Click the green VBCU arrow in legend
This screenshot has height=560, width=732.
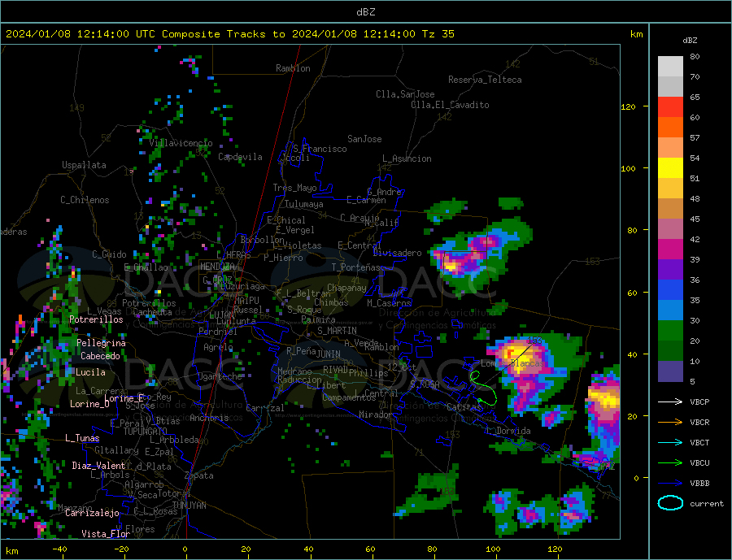click(x=670, y=463)
